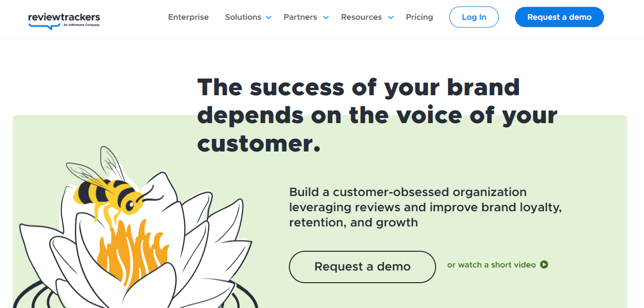Click the ReviewTrackers logo
This screenshot has height=308, width=644.
point(64,17)
